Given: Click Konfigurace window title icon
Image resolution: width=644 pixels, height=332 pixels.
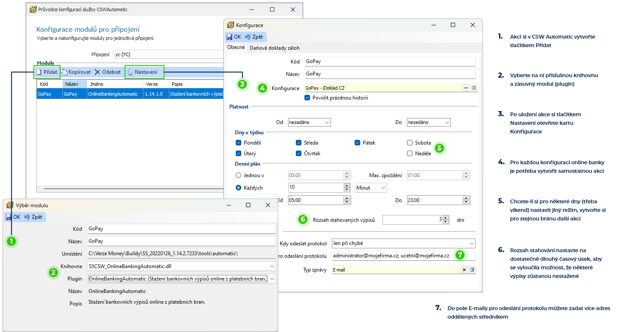Looking at the screenshot, I should click(230, 25).
